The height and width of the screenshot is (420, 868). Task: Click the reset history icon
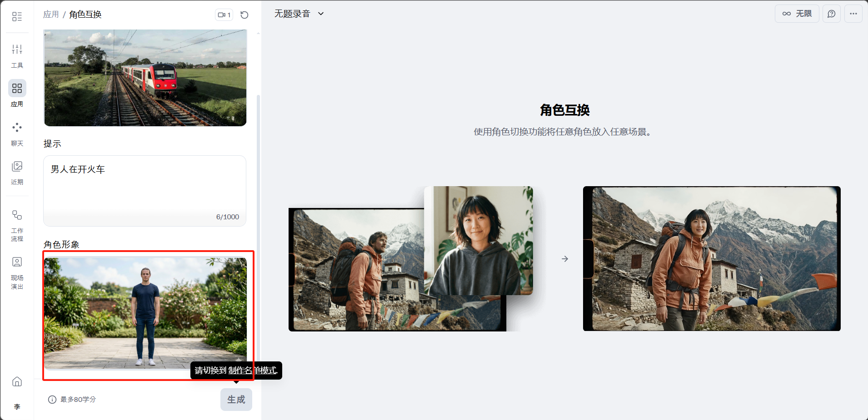244,15
